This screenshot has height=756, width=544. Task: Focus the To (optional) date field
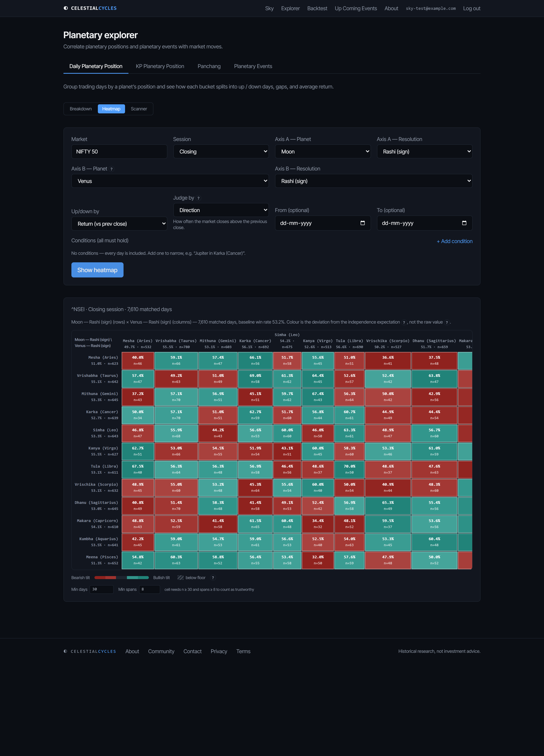point(424,223)
